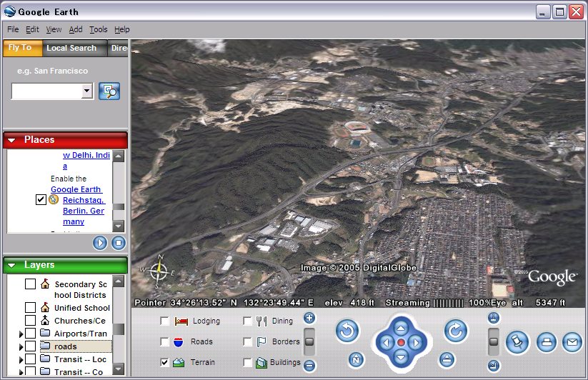Zoom in with the plus button
Image resolution: width=588 pixels, height=380 pixels.
309,319
